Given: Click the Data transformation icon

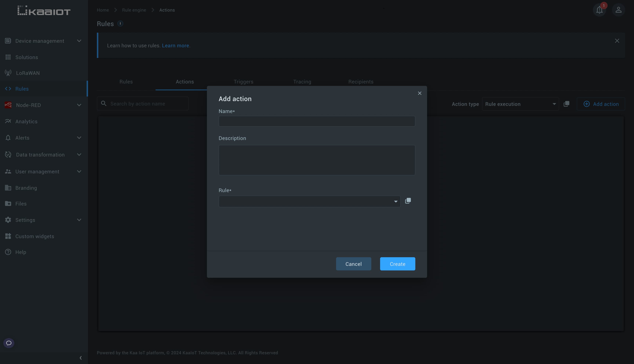Looking at the screenshot, I should 8,154.
